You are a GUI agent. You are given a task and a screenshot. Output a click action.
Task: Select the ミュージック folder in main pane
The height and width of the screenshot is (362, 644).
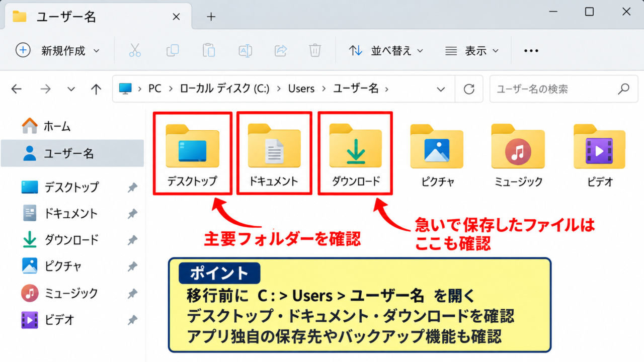click(x=518, y=155)
